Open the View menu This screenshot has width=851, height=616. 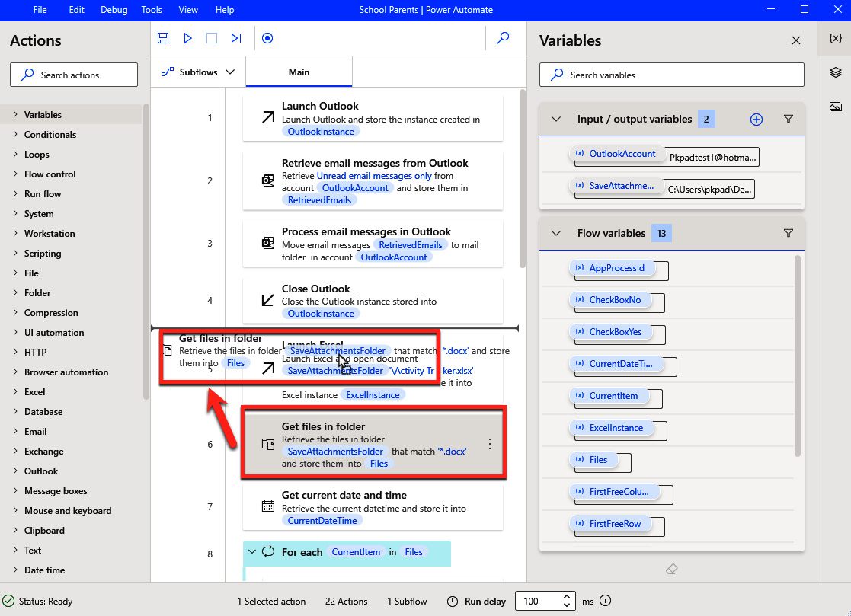187,10
